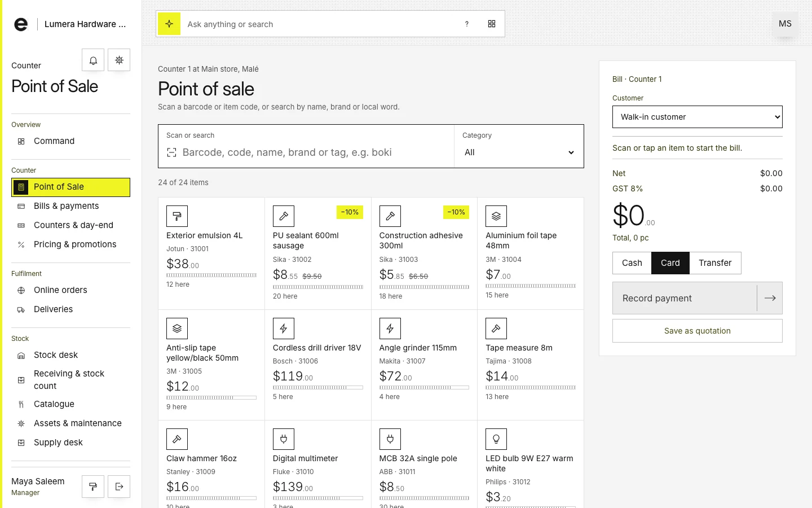Click the MCB 32A single pole plug icon
This screenshot has width=812, height=508.
pyautogui.click(x=390, y=439)
